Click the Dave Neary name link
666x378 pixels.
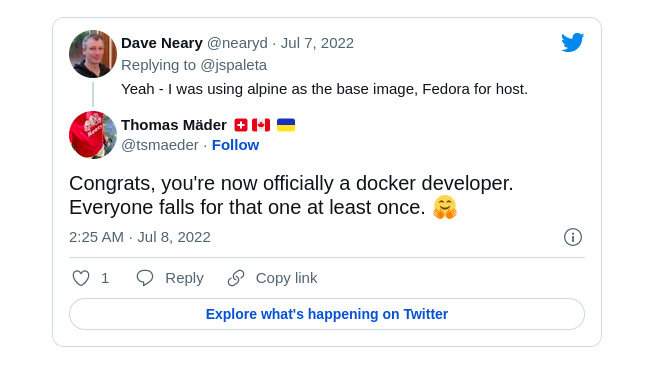click(162, 43)
